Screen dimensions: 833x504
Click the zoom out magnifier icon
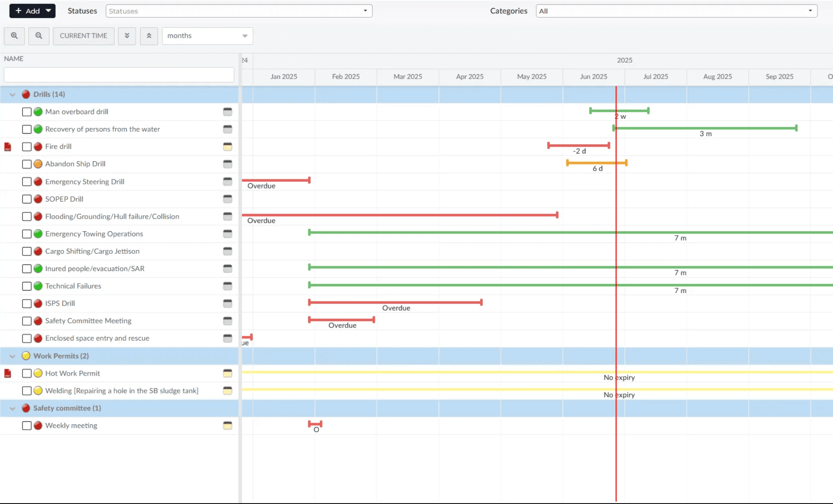39,36
